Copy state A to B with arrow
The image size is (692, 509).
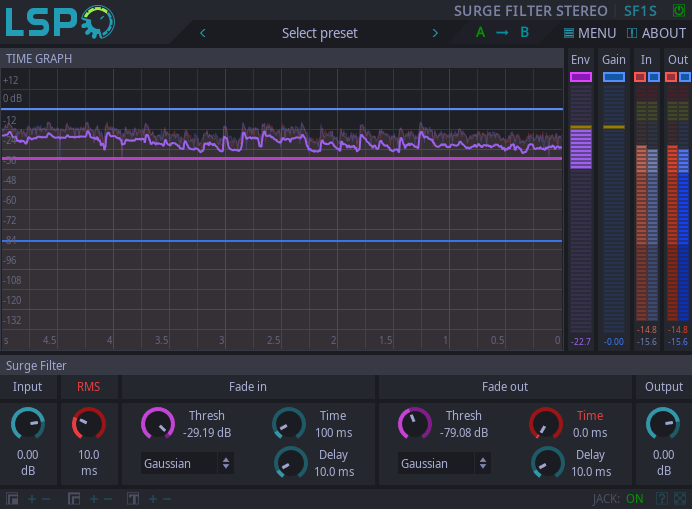pos(502,33)
